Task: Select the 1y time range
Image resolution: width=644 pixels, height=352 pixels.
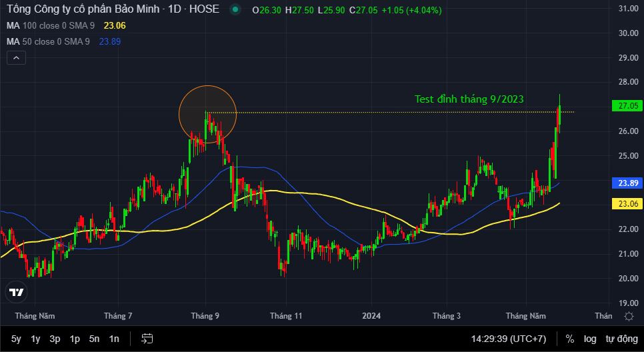Action: (x=35, y=339)
